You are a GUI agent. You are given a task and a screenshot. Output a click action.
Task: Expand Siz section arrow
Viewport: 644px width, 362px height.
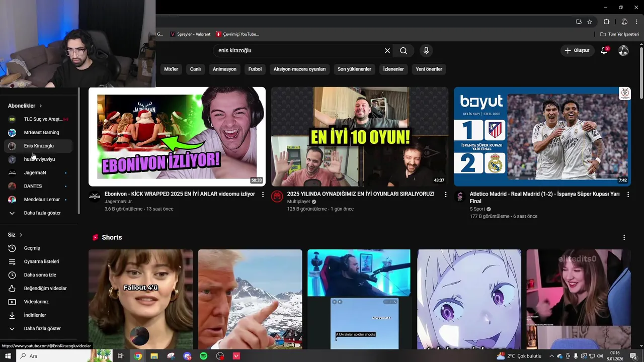pyautogui.click(x=21, y=235)
